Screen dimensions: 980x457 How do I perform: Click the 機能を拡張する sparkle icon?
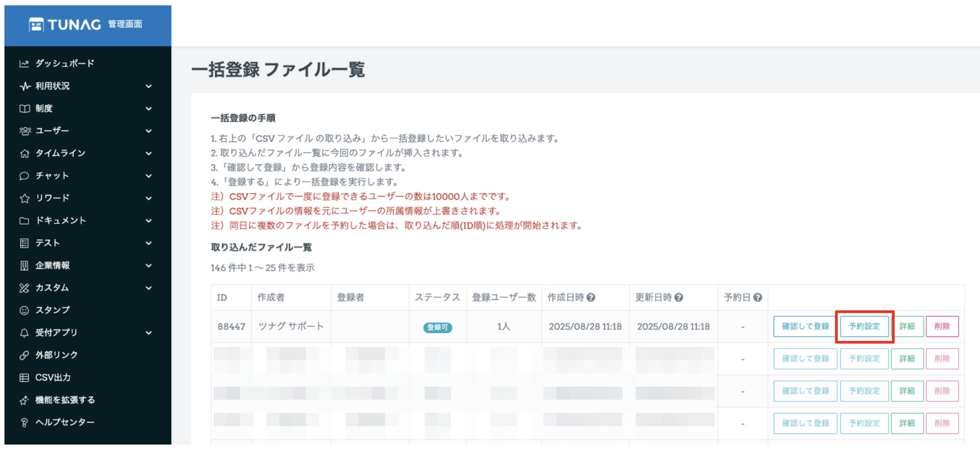[24, 400]
